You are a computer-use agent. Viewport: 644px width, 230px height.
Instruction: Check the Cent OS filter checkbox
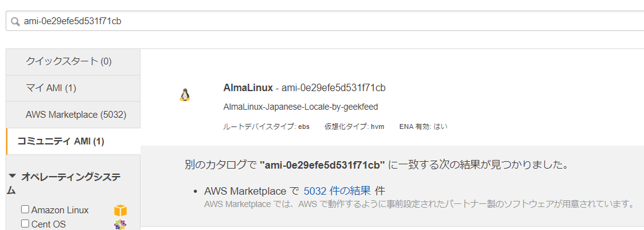click(x=25, y=223)
